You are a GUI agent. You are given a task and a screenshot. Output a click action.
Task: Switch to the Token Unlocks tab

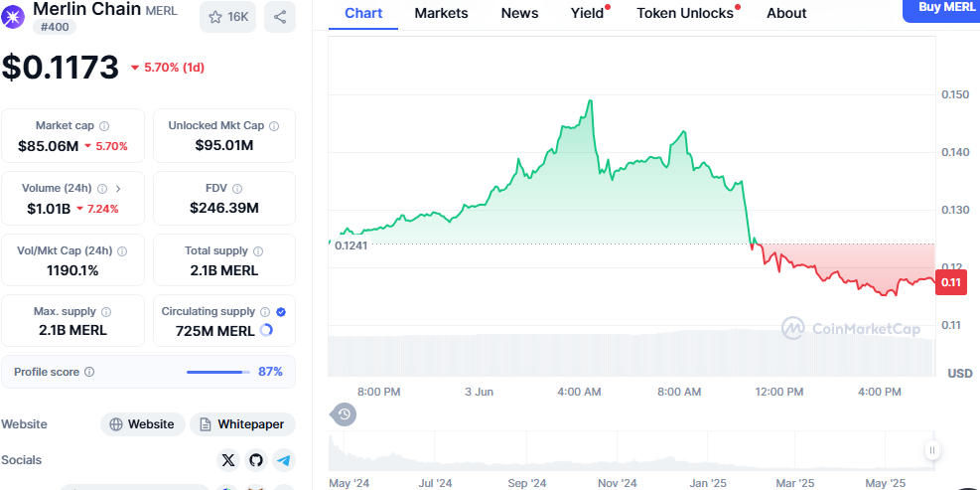[x=685, y=13]
